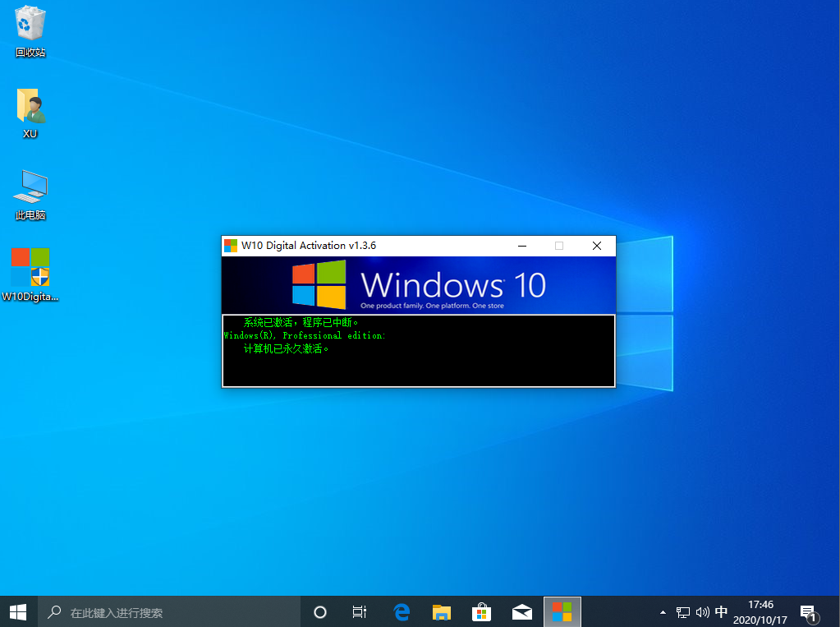Open Microsoft Edge from the taskbar
The image size is (840, 627).
tap(402, 611)
